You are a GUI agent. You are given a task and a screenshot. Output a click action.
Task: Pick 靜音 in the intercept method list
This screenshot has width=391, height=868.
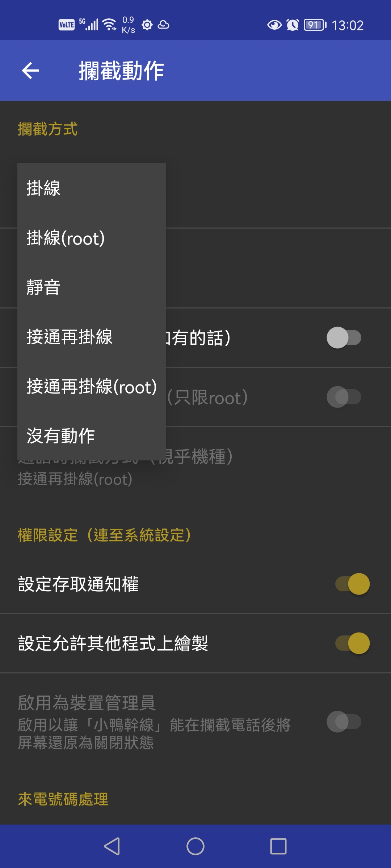click(91, 288)
